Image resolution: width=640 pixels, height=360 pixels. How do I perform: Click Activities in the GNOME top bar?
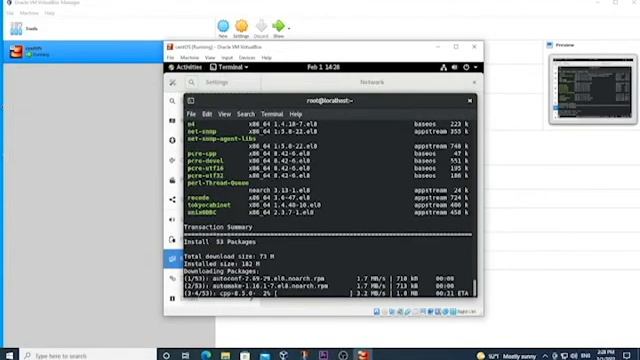[185, 67]
